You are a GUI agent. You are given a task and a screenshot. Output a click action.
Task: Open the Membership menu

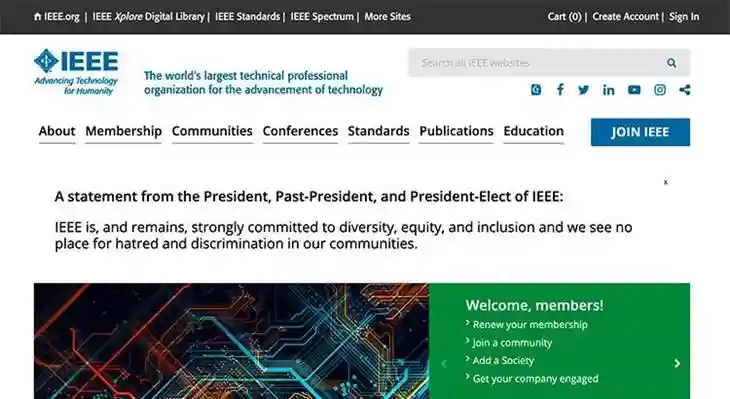[x=123, y=131]
